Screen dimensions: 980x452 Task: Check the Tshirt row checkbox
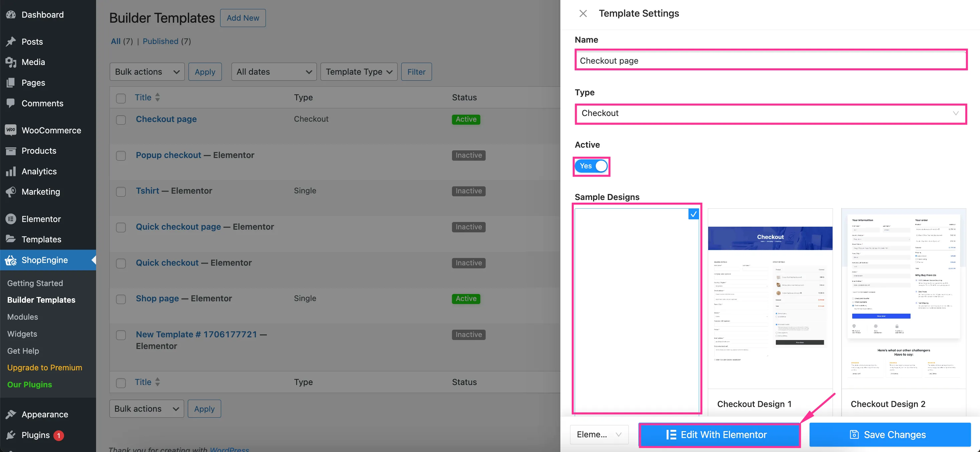121,192
